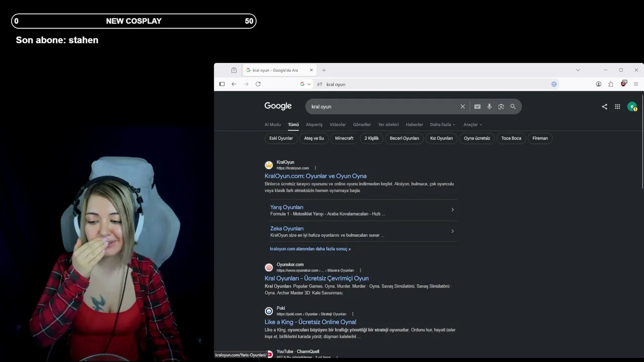
Task: Open the three-dot menu beside Poki result
Action: tap(353, 314)
